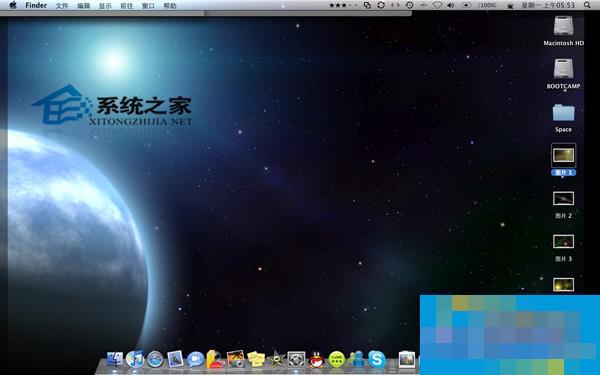The width and height of the screenshot is (600, 375).
Task: Open the green chat bubble dock icon
Action: [337, 359]
